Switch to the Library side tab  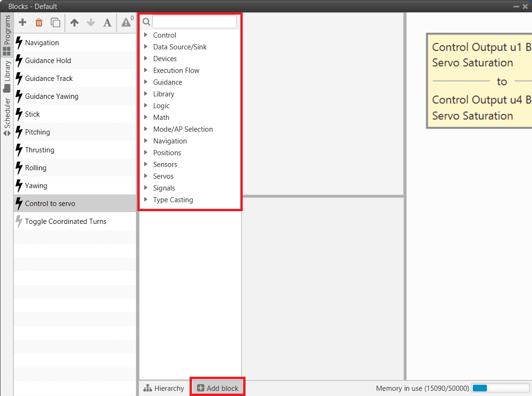point(7,76)
